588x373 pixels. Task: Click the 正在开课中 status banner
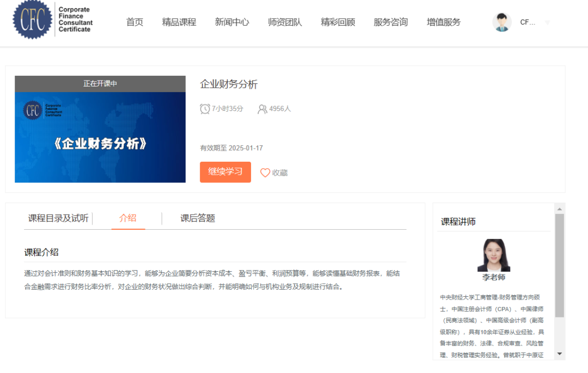100,84
